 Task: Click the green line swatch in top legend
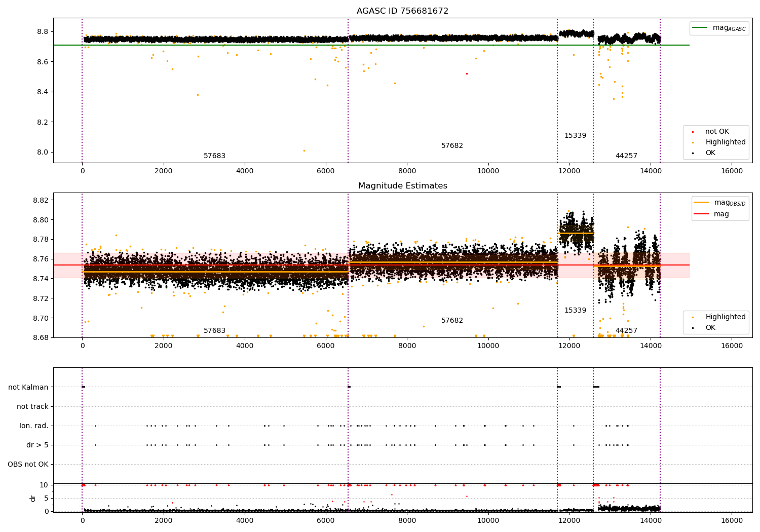click(x=701, y=28)
